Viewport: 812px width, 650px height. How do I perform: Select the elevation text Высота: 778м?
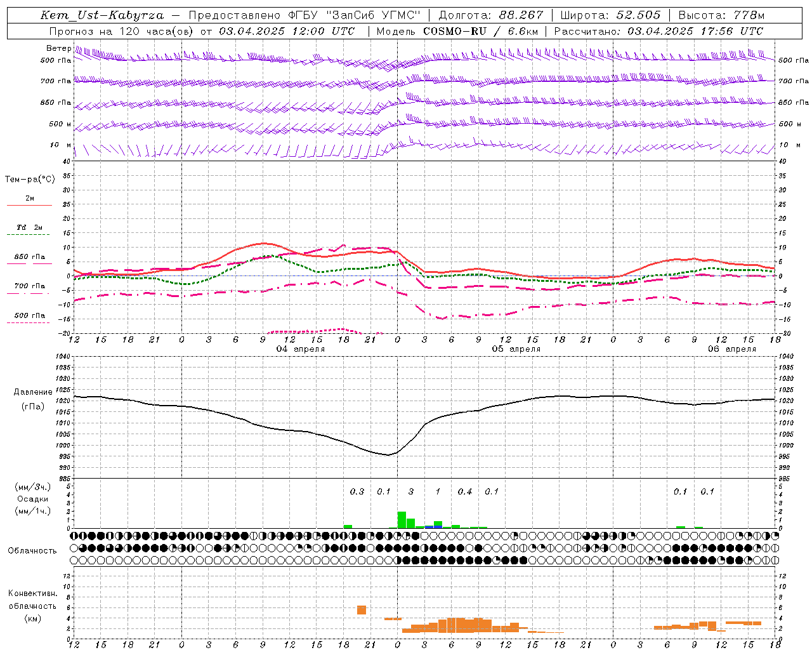point(721,15)
